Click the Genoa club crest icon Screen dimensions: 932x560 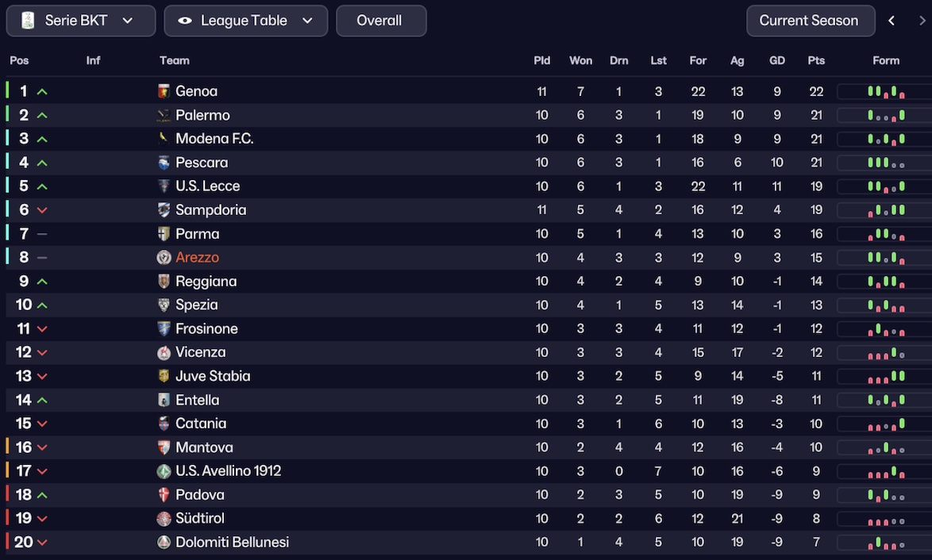164,91
